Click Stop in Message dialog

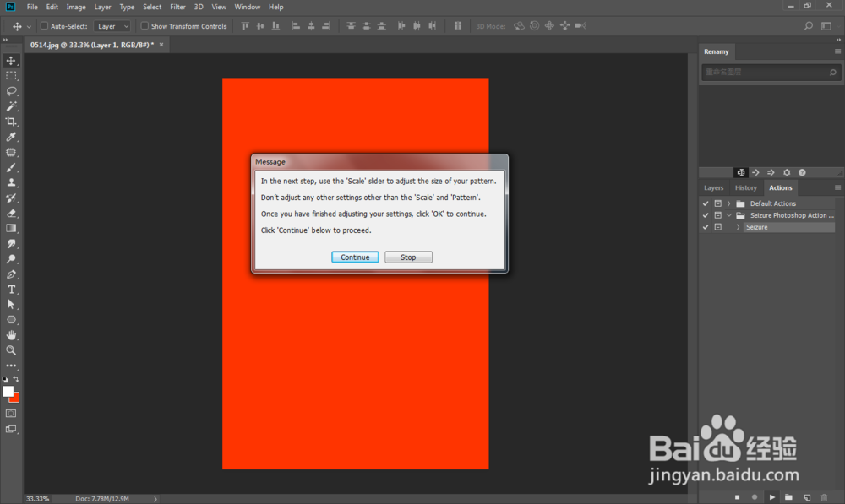(x=408, y=257)
